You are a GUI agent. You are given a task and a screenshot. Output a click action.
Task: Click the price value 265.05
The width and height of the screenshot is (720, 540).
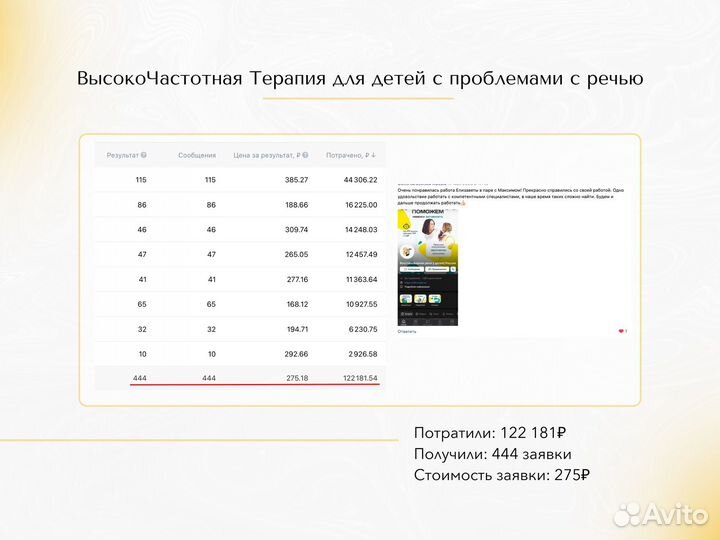point(296,254)
